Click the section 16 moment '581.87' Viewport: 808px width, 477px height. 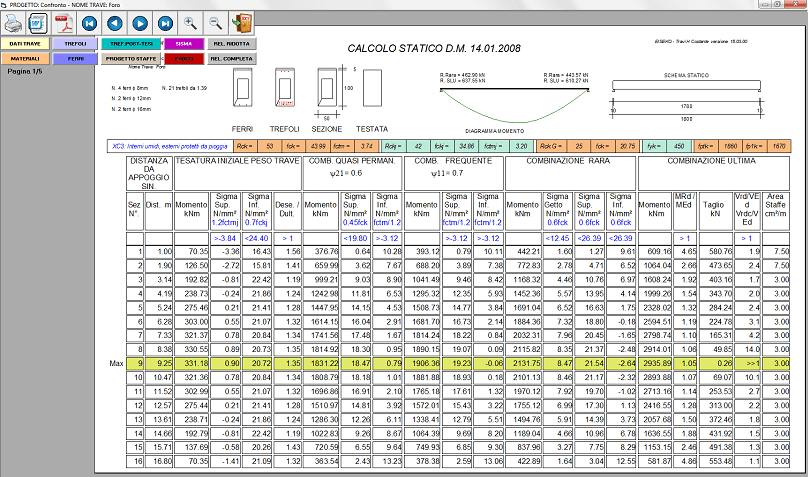click(655, 461)
